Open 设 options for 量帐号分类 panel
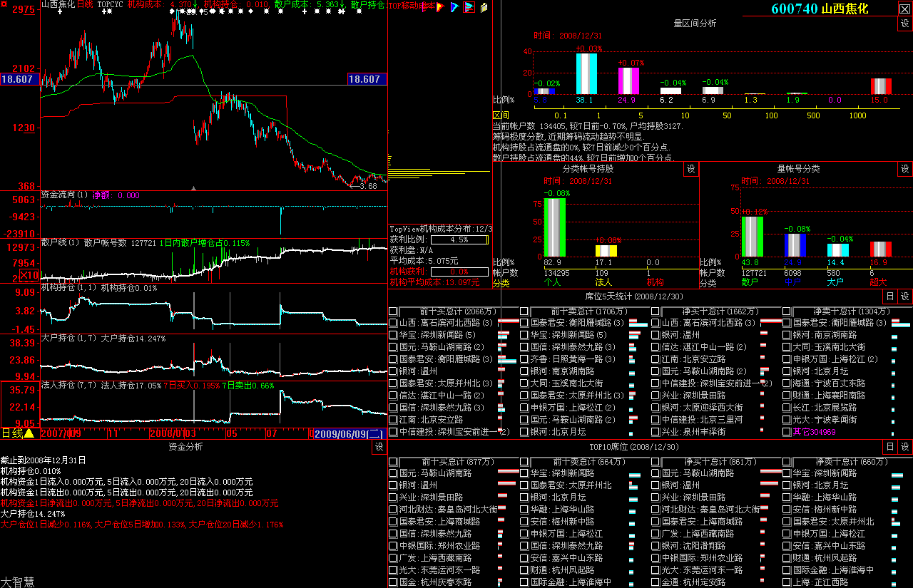The width and height of the screenshot is (913, 588). click(x=904, y=169)
